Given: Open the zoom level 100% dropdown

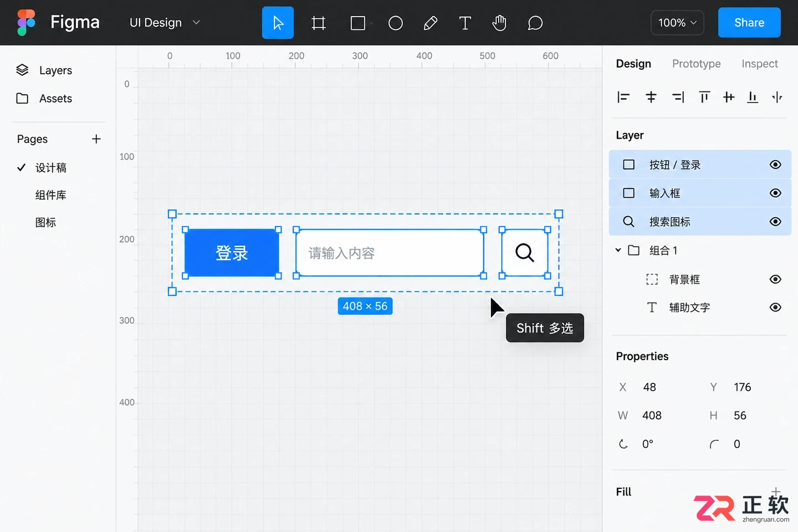Looking at the screenshot, I should point(677,23).
